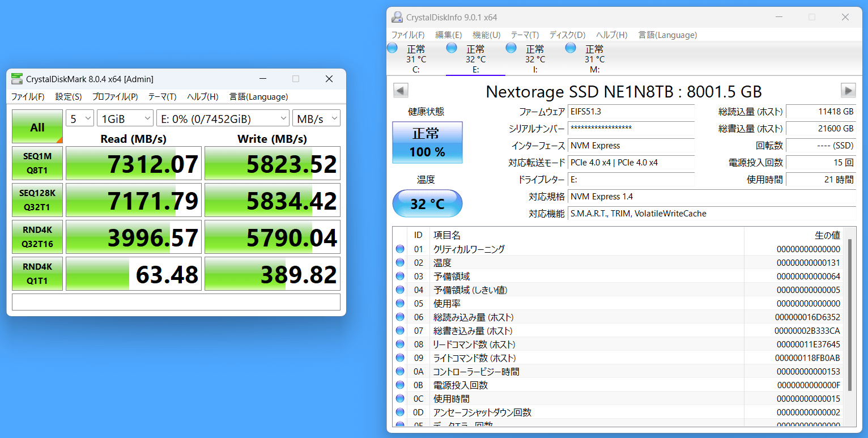The width and height of the screenshot is (868, 438).
Task: Open CrystalDiskInfo 編集(E) menu
Action: tap(449, 35)
